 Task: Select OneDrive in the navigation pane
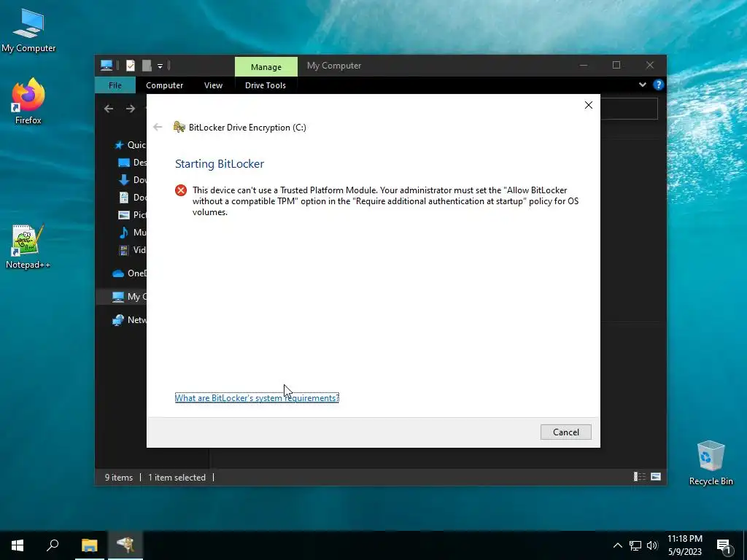129,273
